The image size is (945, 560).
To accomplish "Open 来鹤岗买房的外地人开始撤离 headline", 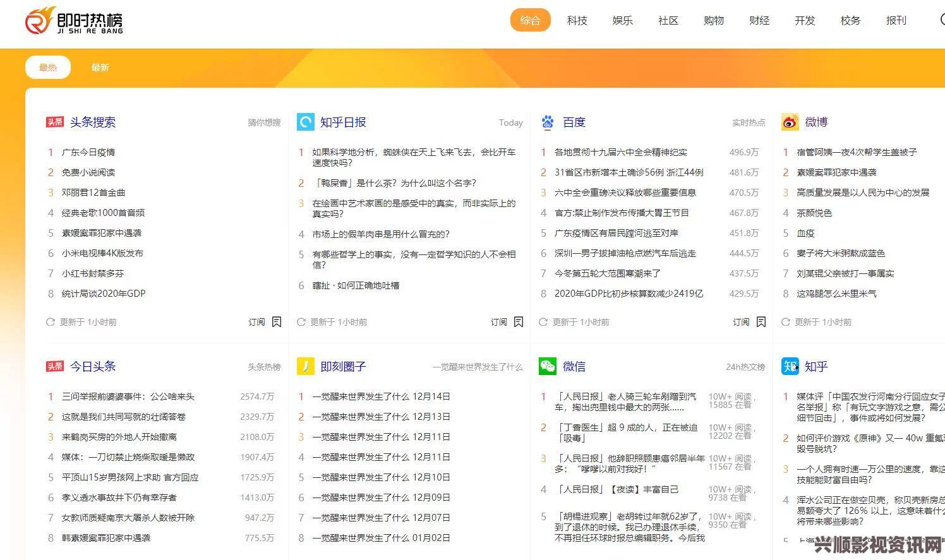I will pyautogui.click(x=119, y=437).
